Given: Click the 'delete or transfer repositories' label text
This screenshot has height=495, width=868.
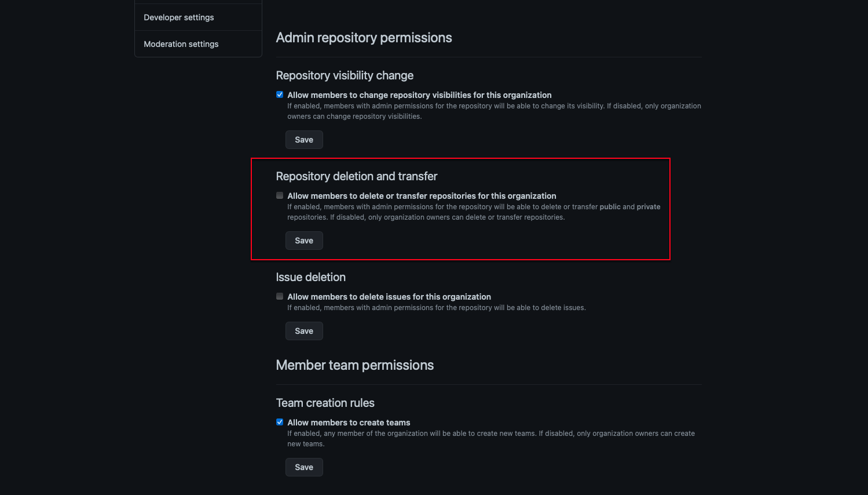Looking at the screenshot, I should 422,196.
